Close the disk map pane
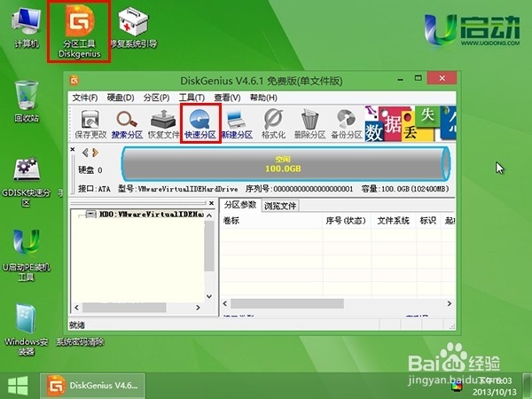 point(73,149)
